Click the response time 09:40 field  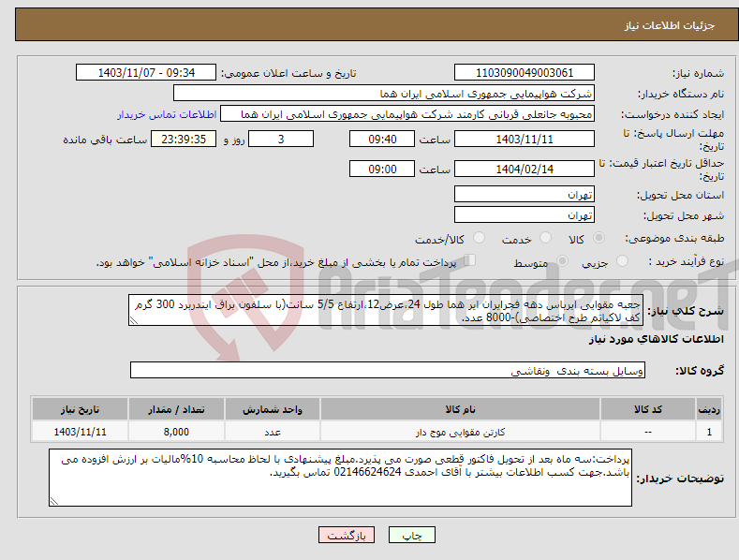tap(382, 139)
